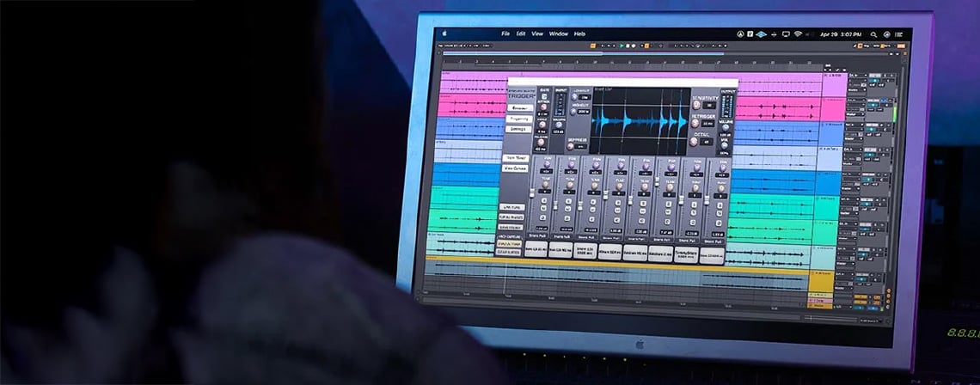Click the Highcut filter knob
The image size is (980, 385).
(x=573, y=111)
